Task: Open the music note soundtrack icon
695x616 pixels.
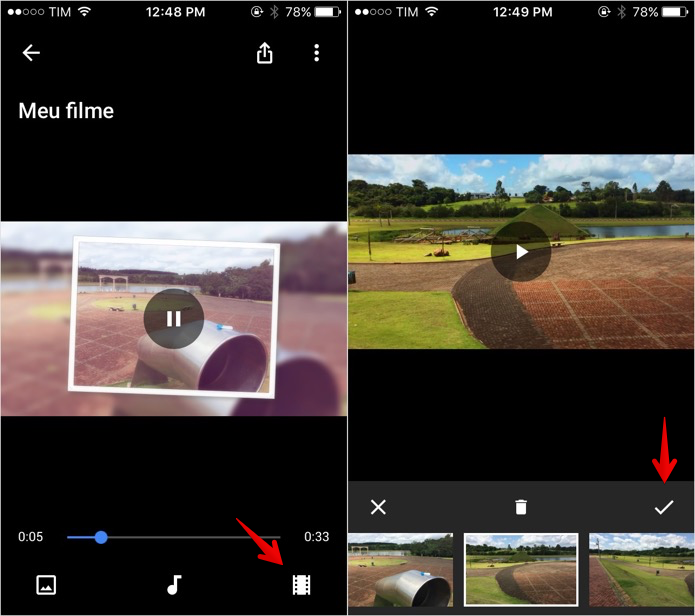Action: click(x=174, y=585)
